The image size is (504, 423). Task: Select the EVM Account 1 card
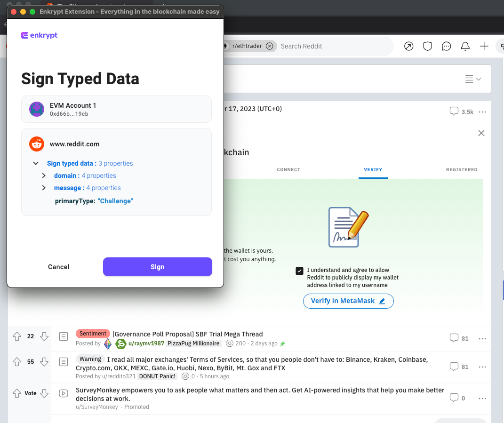pyautogui.click(x=116, y=109)
